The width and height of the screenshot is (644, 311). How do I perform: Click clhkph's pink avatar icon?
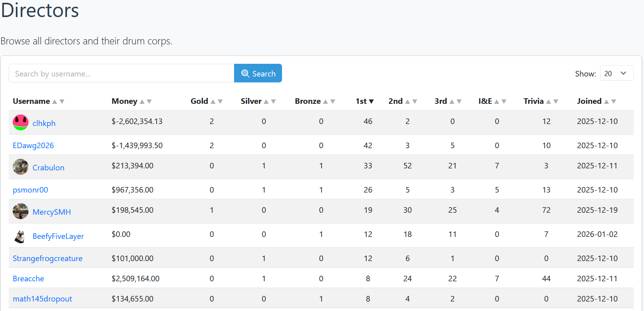coord(21,122)
